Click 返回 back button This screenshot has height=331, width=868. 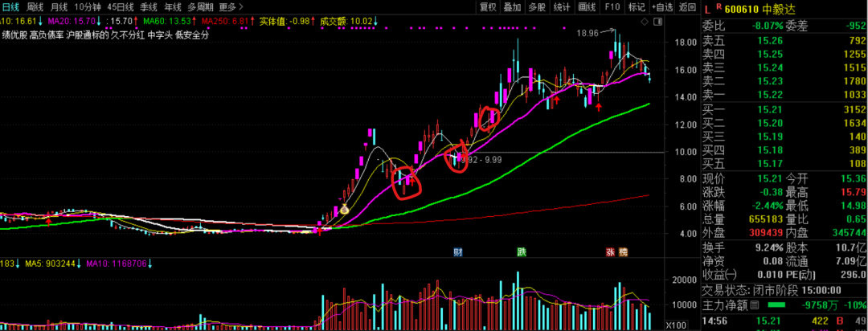click(x=687, y=7)
